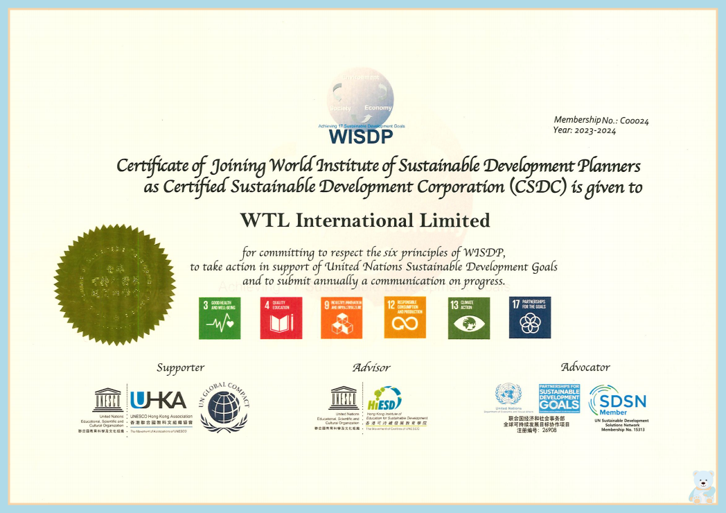Click the 'Supporter' heading
The image size is (726, 513).
pos(180,368)
